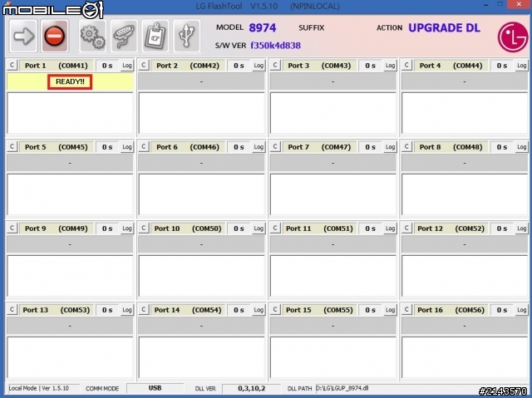Click the Local Mode version status text
The image size is (532, 398).
click(39, 388)
